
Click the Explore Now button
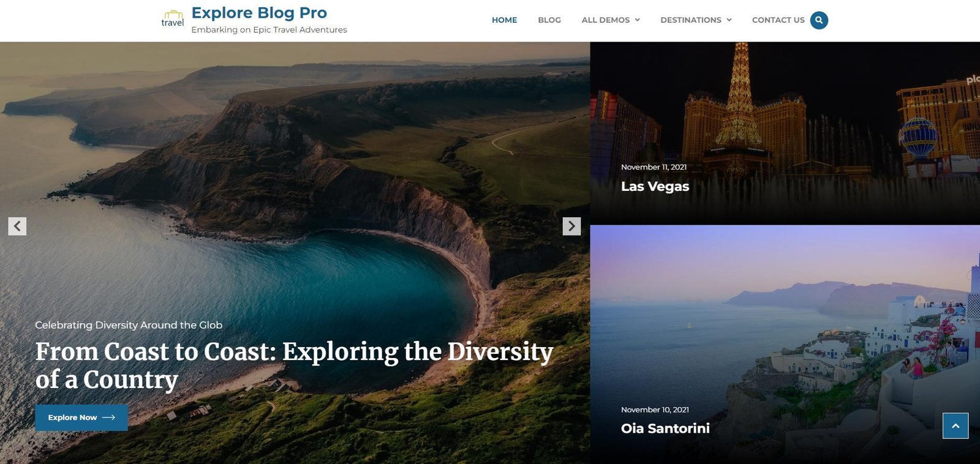(81, 417)
